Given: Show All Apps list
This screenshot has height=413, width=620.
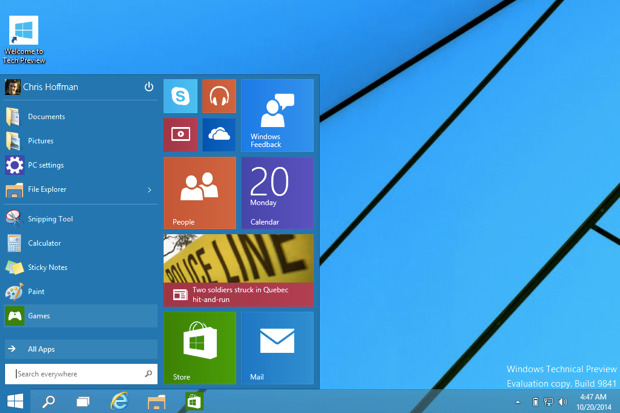Looking at the screenshot, I should pyautogui.click(x=81, y=349).
